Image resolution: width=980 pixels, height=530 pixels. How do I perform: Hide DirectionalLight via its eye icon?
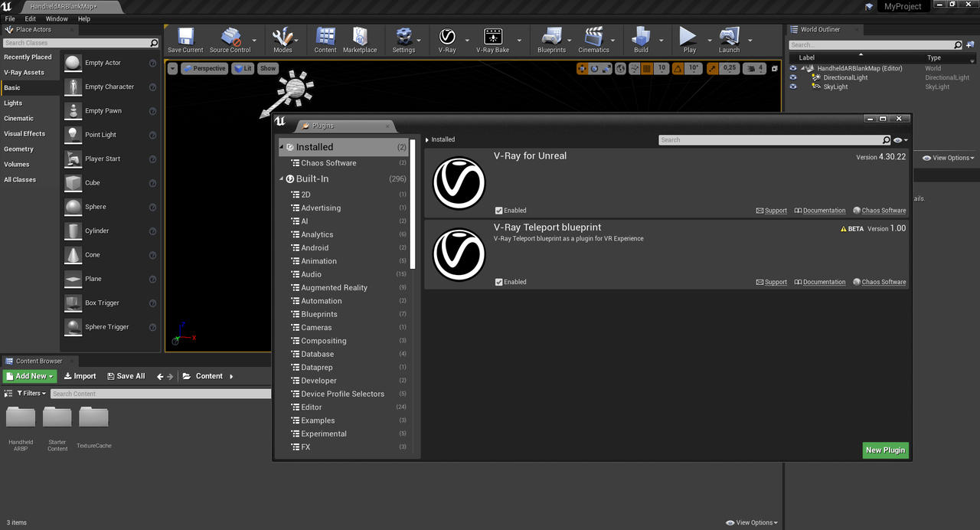tap(793, 77)
